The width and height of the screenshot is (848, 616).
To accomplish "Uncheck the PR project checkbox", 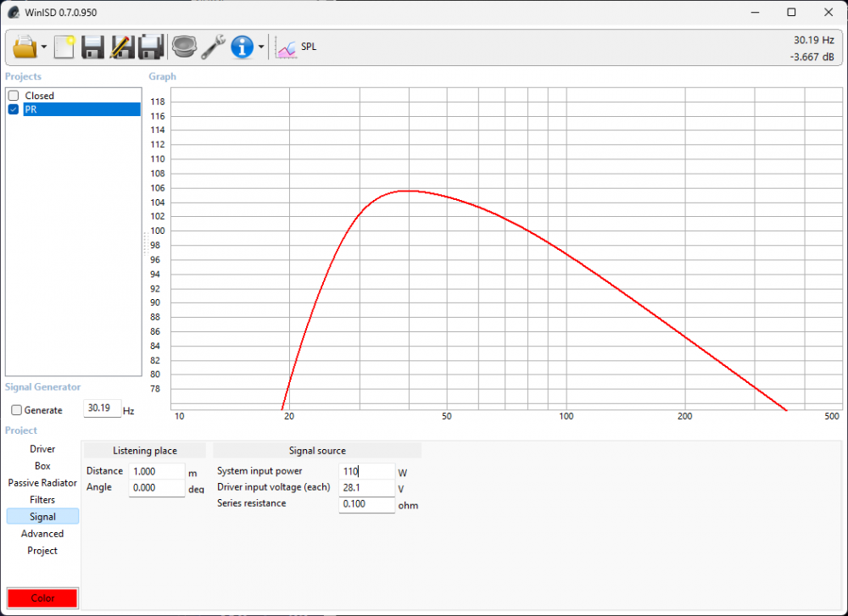I will (x=14, y=109).
